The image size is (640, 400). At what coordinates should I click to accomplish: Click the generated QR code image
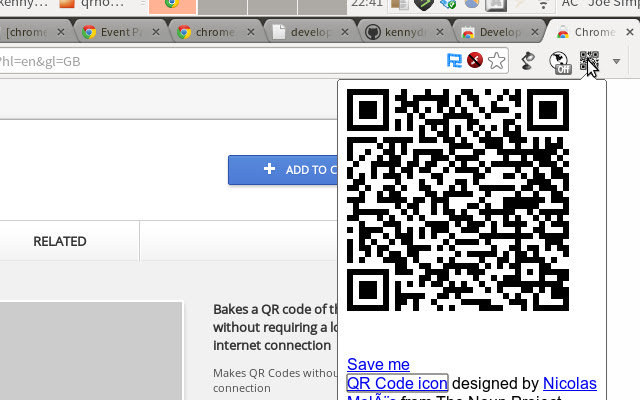pyautogui.click(x=458, y=200)
